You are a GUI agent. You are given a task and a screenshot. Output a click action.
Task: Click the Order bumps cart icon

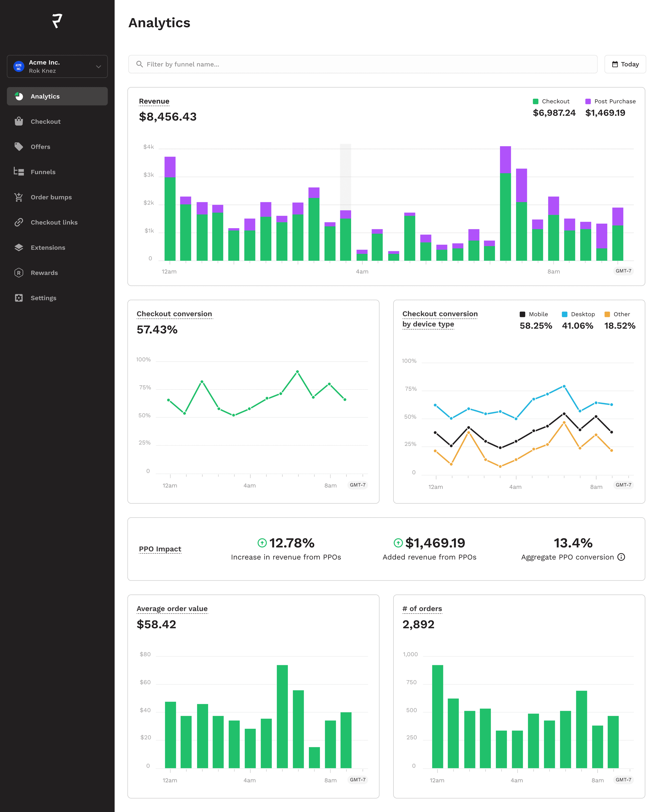click(19, 197)
